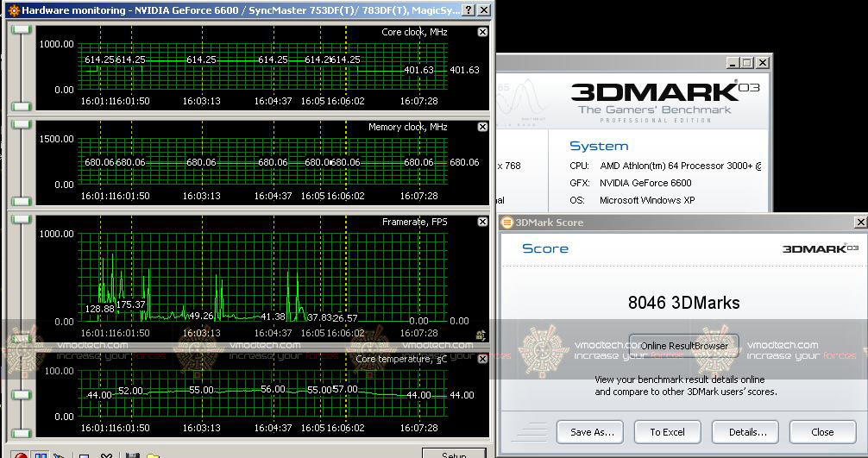Open Setup in Hardware monitoring window
Image resolution: width=868 pixels, height=458 pixels.
[454, 454]
